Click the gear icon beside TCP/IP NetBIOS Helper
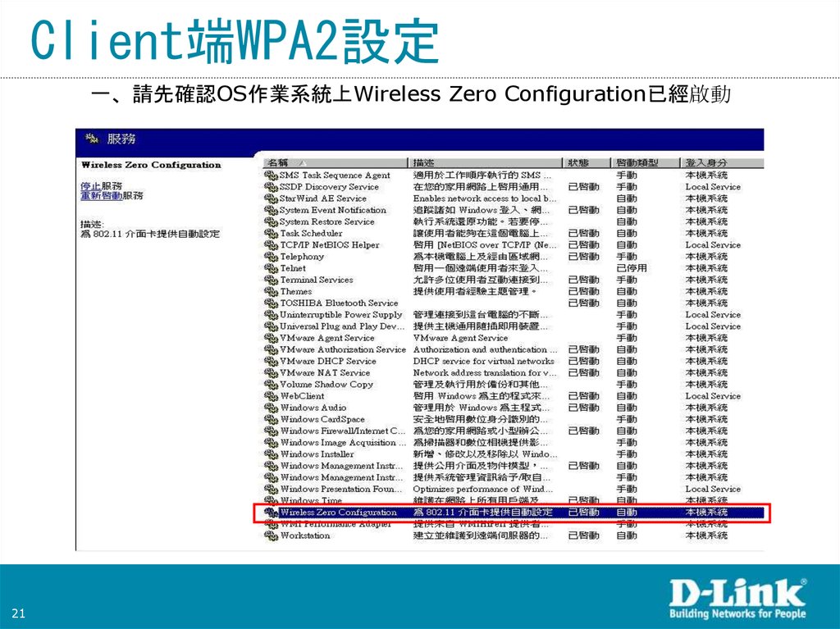 271,245
